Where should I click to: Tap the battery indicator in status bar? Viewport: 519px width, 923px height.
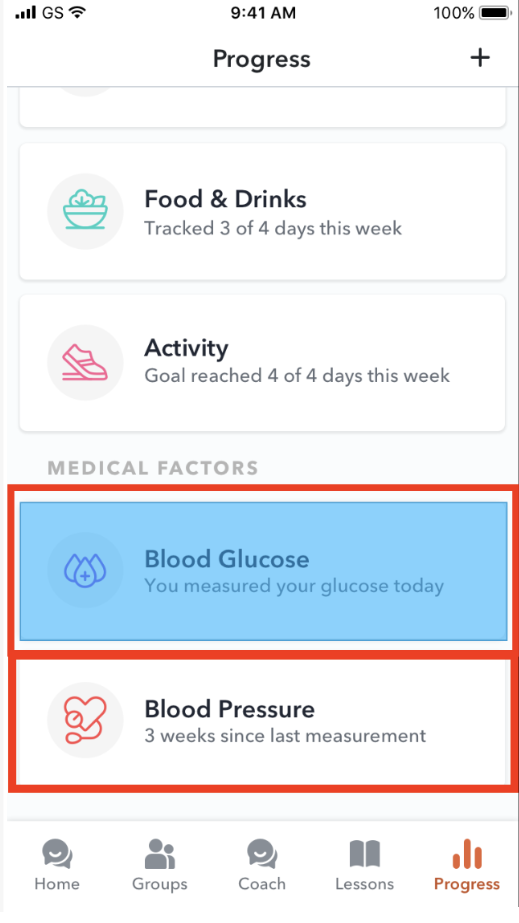(496, 12)
